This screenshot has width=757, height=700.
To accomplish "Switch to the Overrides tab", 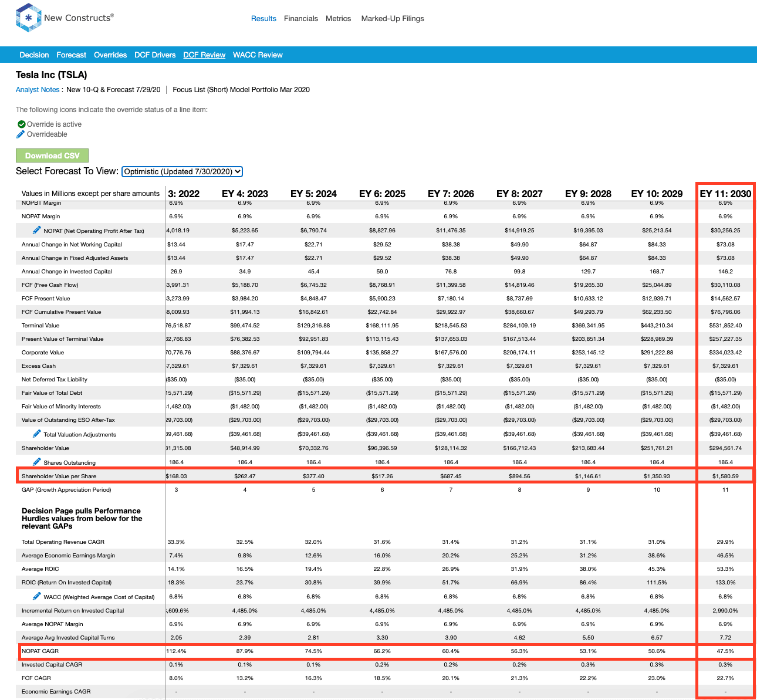I will click(x=110, y=55).
